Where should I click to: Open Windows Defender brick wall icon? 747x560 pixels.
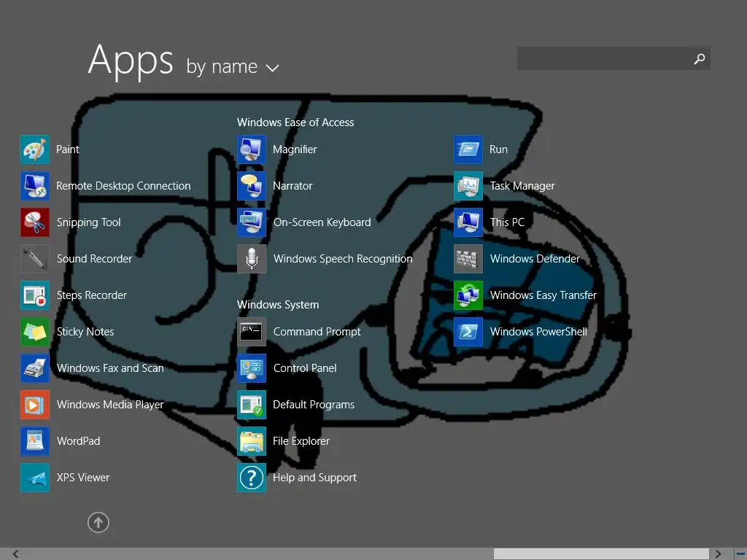[468, 259]
